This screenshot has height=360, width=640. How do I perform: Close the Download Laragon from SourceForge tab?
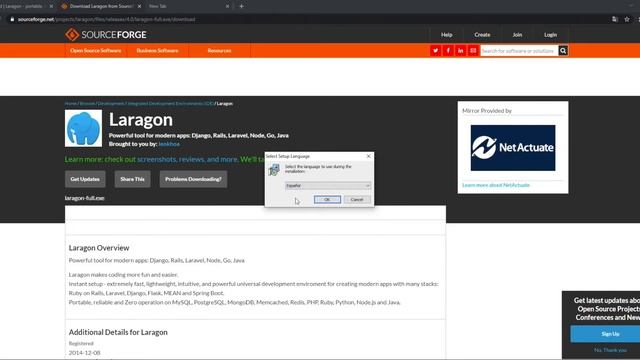(x=139, y=6)
